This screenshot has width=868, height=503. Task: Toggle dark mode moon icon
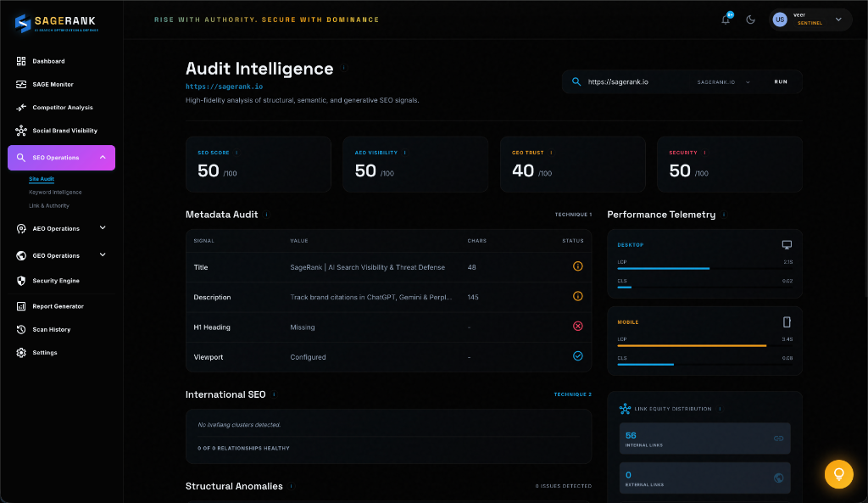click(751, 20)
